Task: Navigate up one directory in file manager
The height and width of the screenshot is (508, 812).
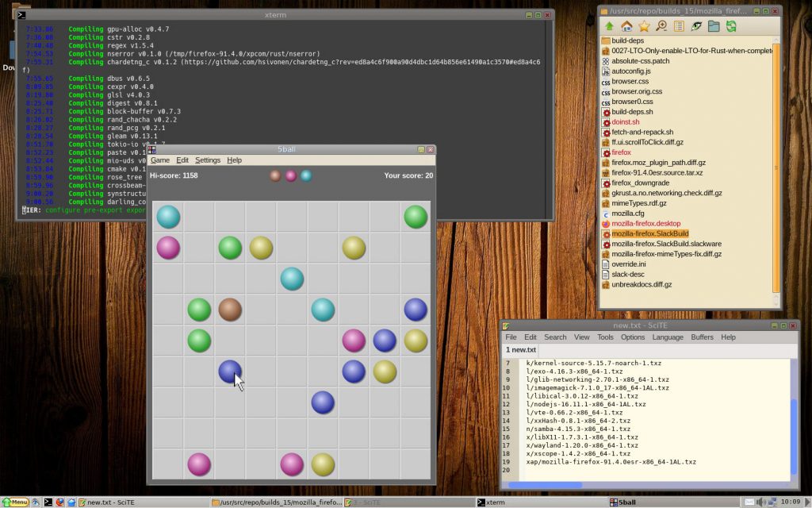Action: (x=609, y=26)
